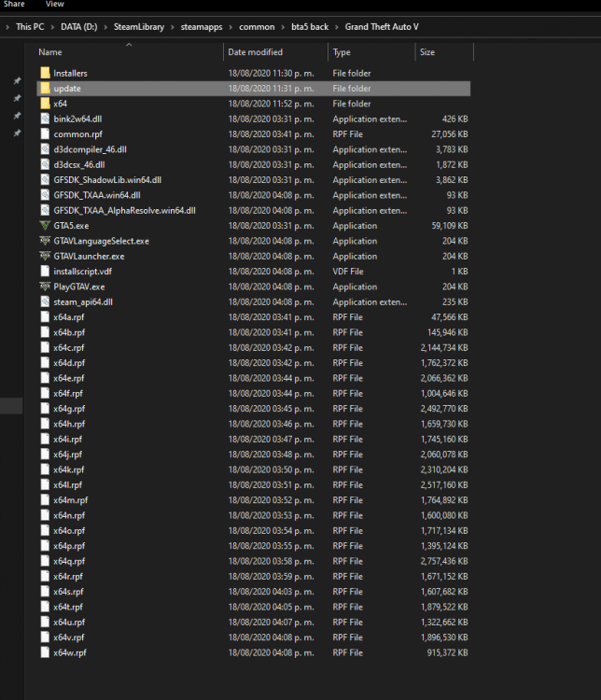Click the installscript.vdf file icon
The width and height of the screenshot is (601, 700).
click(x=45, y=271)
